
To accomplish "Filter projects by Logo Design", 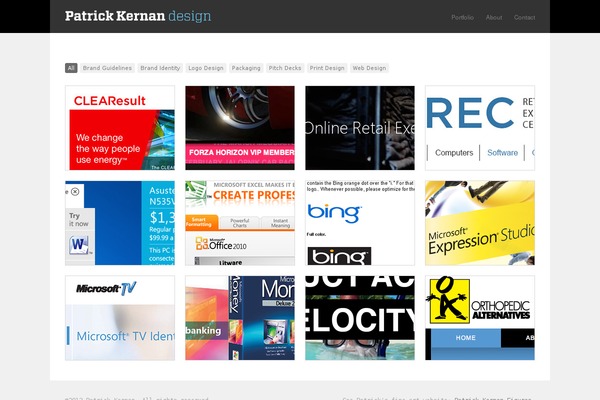I will coord(205,68).
